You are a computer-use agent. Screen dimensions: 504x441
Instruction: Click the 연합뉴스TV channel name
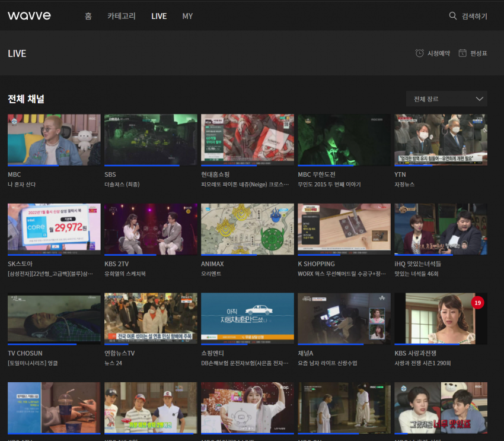coord(120,353)
